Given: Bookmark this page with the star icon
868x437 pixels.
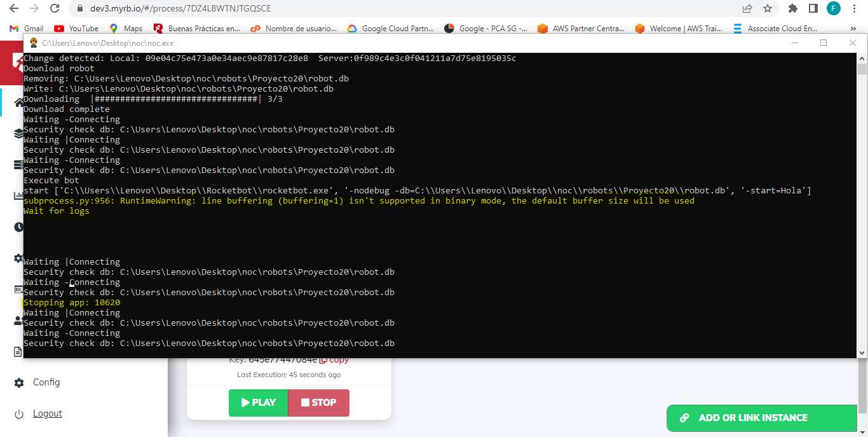Looking at the screenshot, I should (768, 9).
